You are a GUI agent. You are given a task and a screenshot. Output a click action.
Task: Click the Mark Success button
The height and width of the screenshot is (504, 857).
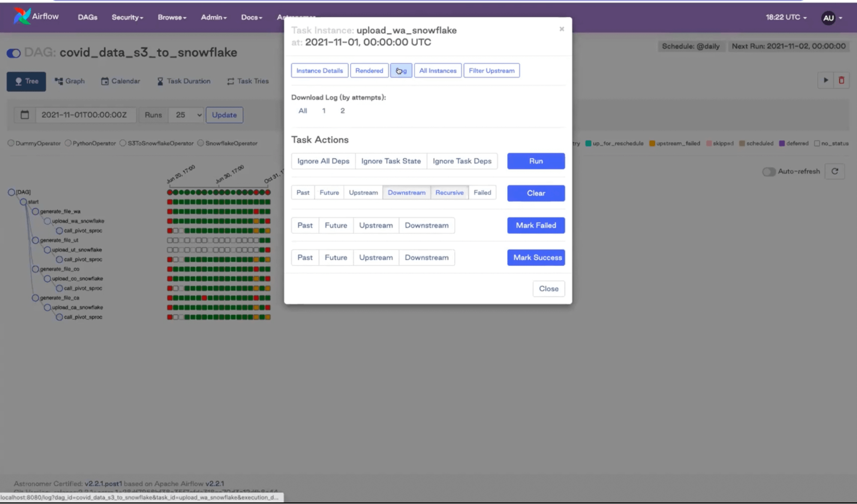click(535, 258)
